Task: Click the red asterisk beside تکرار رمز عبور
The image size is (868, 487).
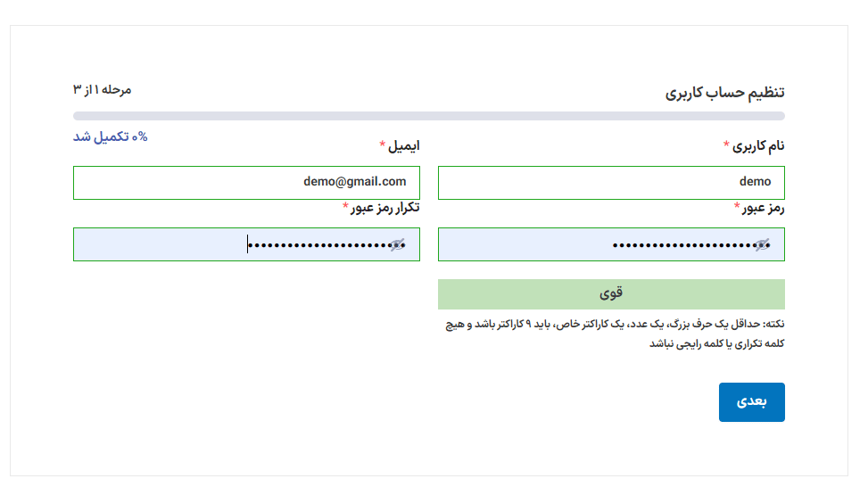Action: coord(345,208)
